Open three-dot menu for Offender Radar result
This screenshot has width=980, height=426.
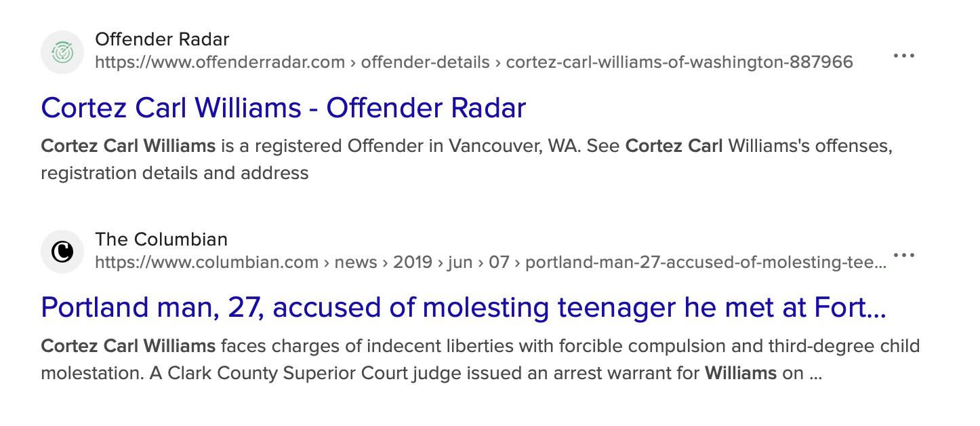(x=904, y=56)
